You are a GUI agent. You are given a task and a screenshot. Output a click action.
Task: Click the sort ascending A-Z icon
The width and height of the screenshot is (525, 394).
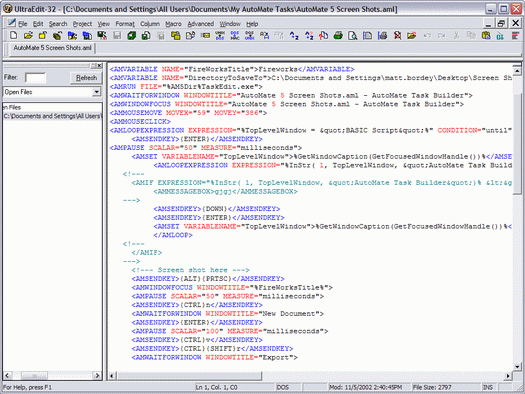click(294, 35)
